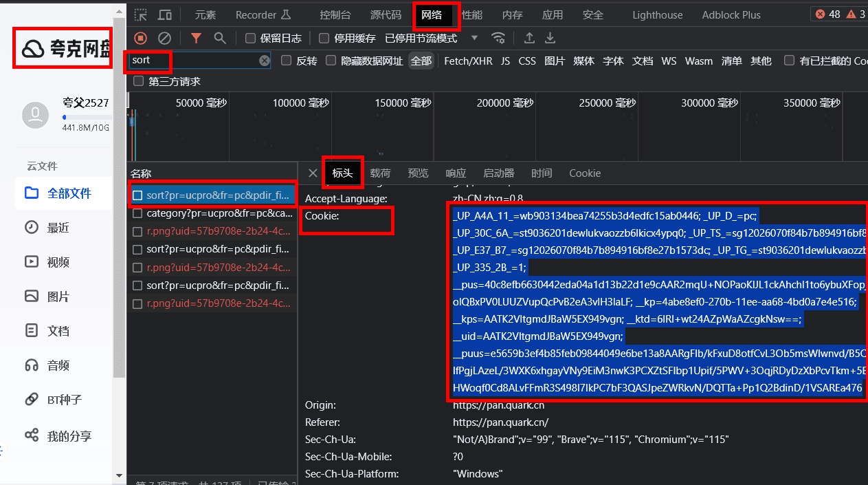Clear the sort filter text box
Viewport: 868px width, 485px height.
265,61
